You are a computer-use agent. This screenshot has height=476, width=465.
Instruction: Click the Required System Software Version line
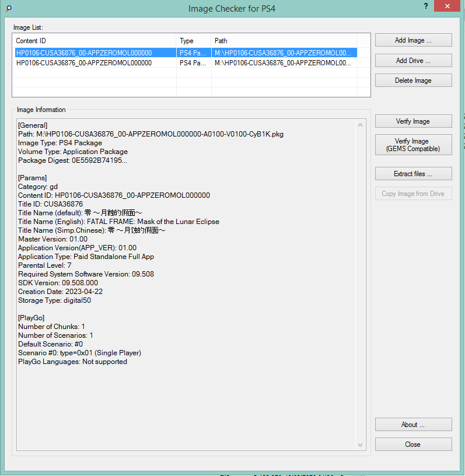click(86, 274)
